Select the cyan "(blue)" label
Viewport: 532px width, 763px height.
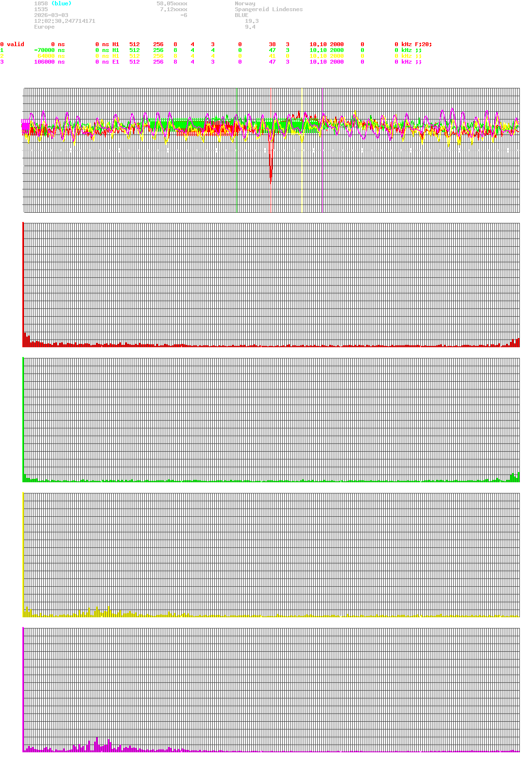click(61, 3)
